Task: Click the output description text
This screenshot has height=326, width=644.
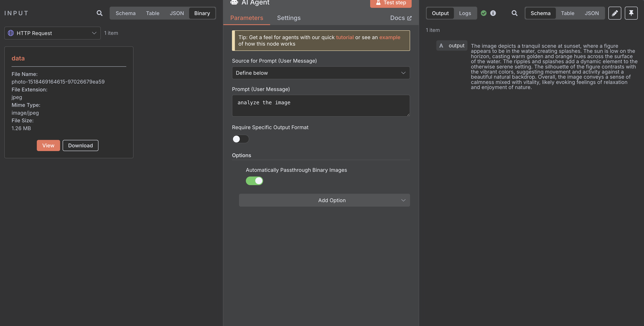Action: (x=554, y=67)
